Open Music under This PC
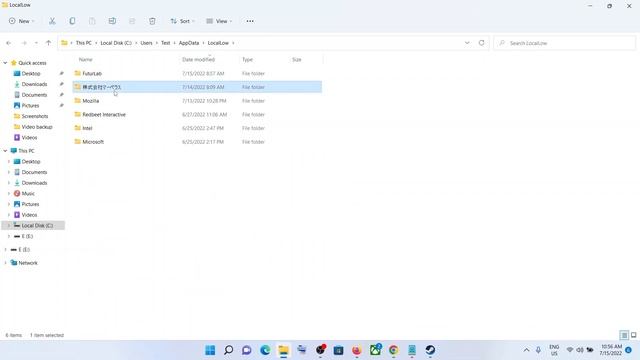This screenshot has height=360, width=640. tap(28, 193)
